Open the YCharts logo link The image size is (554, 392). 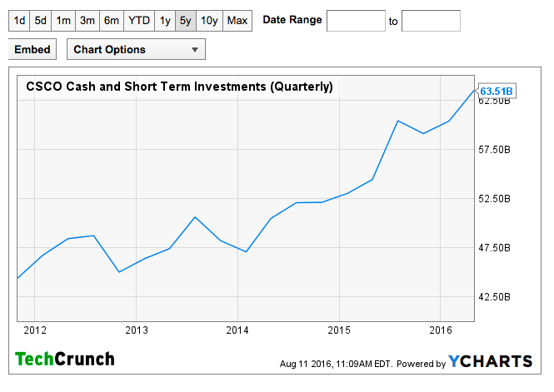[x=490, y=361]
